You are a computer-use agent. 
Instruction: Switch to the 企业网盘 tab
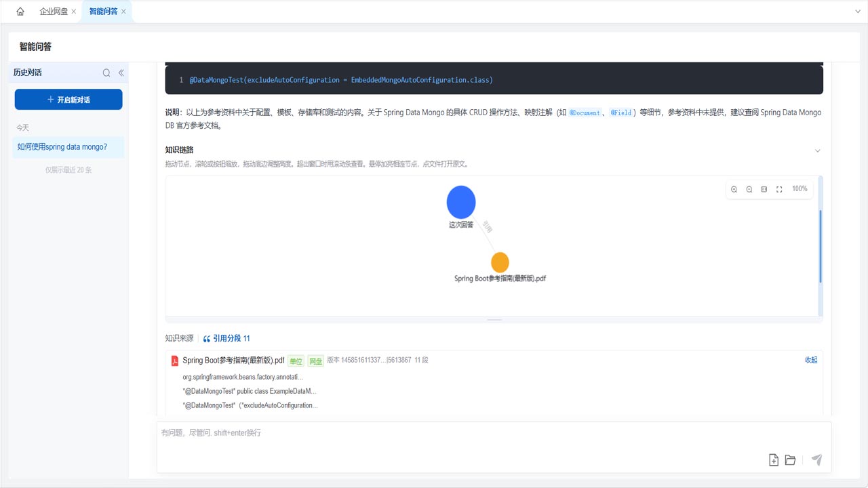[54, 12]
